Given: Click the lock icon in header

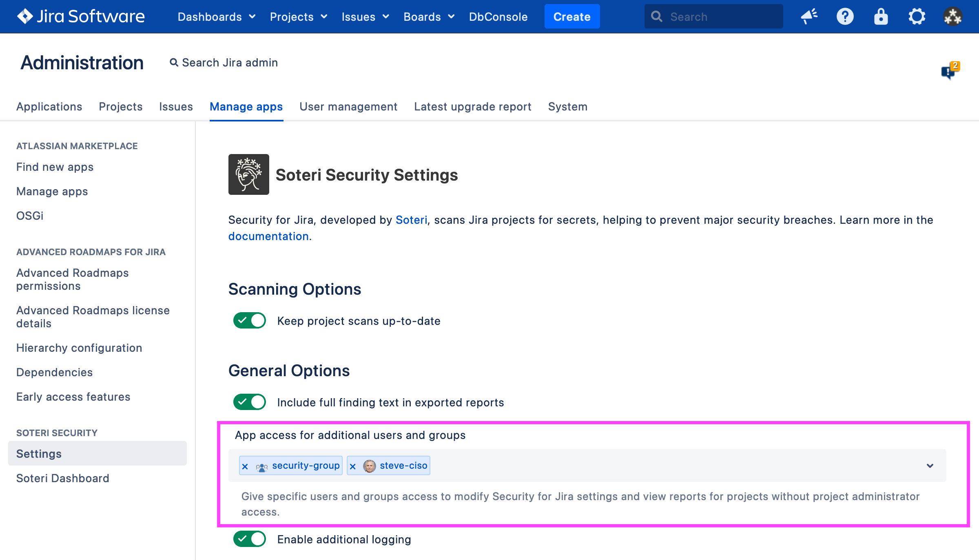Looking at the screenshot, I should click(x=881, y=17).
